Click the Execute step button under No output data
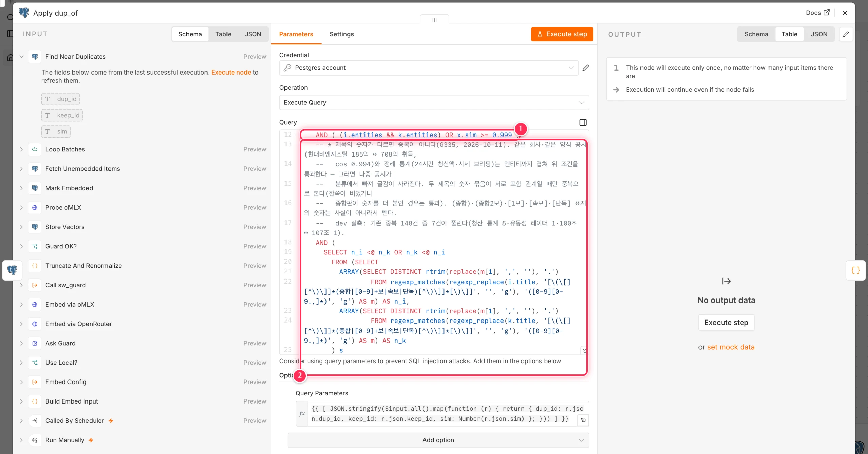Viewport: 868px width, 454px height. (x=726, y=323)
